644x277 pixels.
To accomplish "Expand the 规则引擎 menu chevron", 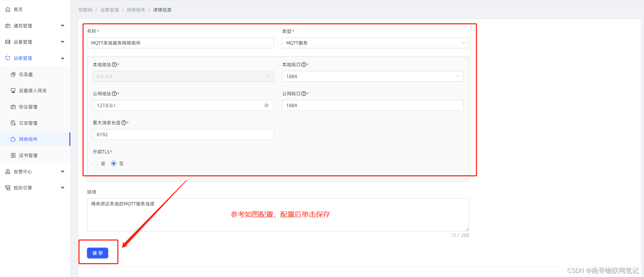I will [x=63, y=188].
